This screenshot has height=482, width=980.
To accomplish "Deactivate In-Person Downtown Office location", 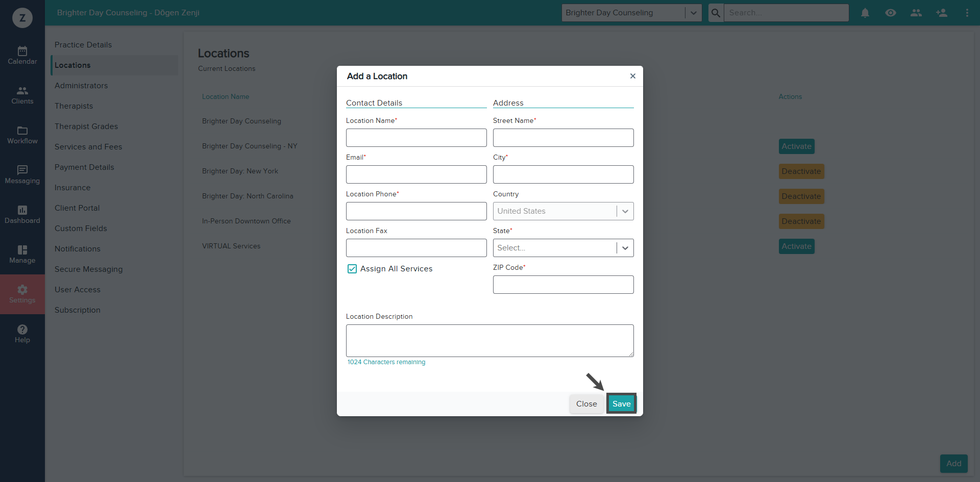I will point(801,221).
